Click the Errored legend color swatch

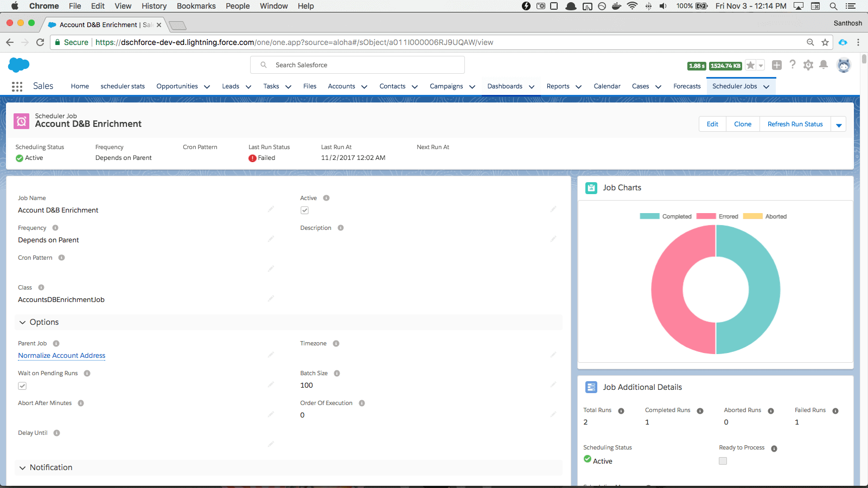(x=706, y=216)
